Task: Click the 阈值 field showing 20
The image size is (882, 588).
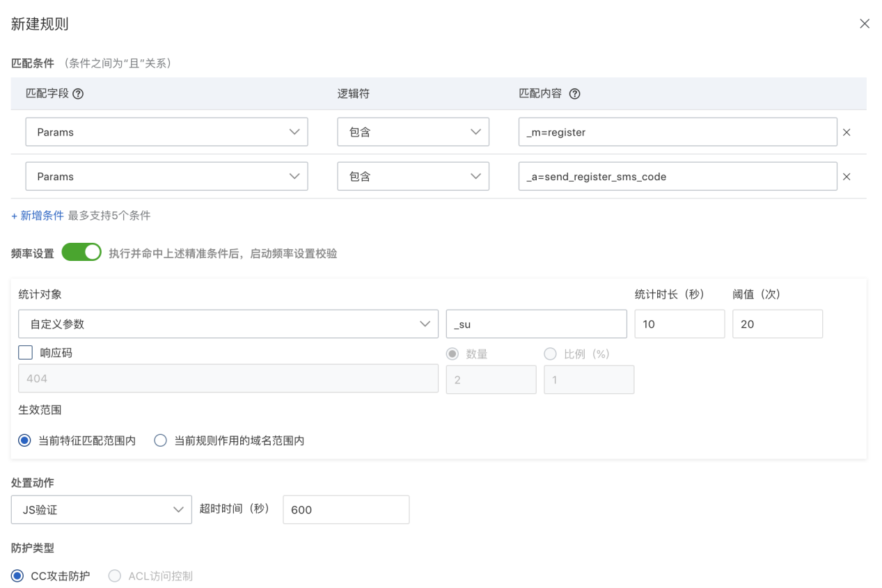Action: (x=777, y=324)
